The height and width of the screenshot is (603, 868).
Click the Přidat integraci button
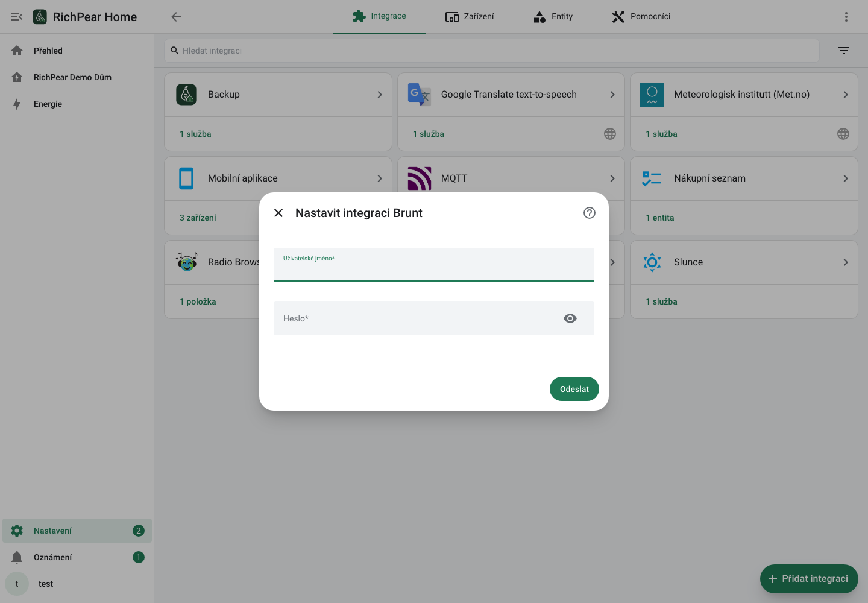[809, 579]
